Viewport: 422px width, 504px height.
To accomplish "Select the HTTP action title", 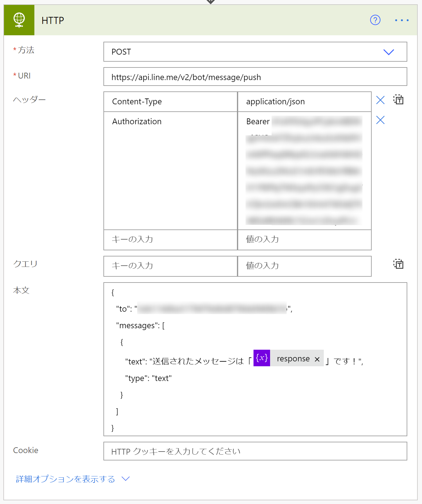I will pos(53,21).
